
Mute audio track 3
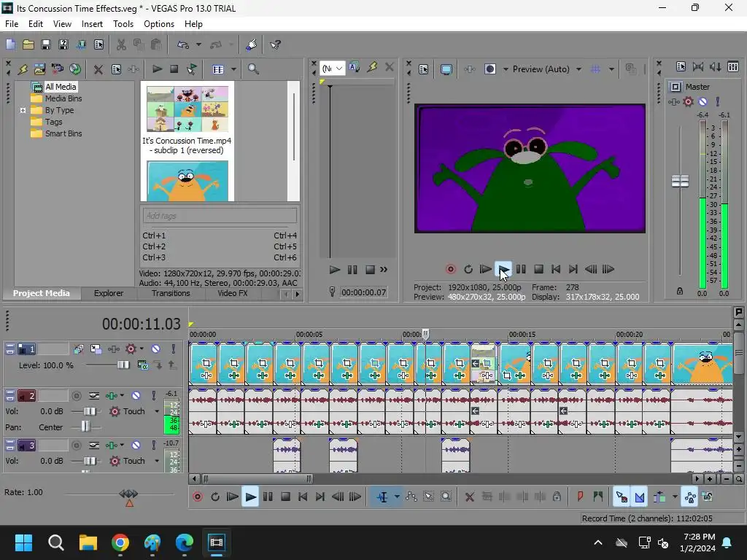(x=136, y=446)
